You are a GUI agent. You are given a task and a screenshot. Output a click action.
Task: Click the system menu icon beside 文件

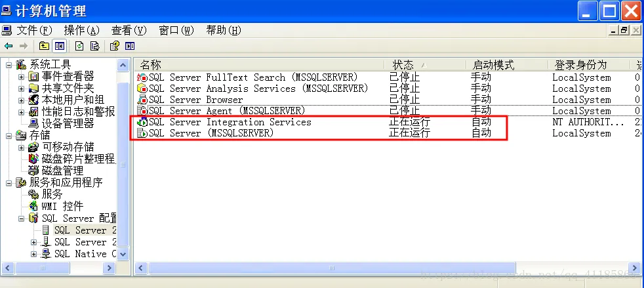click(x=7, y=30)
